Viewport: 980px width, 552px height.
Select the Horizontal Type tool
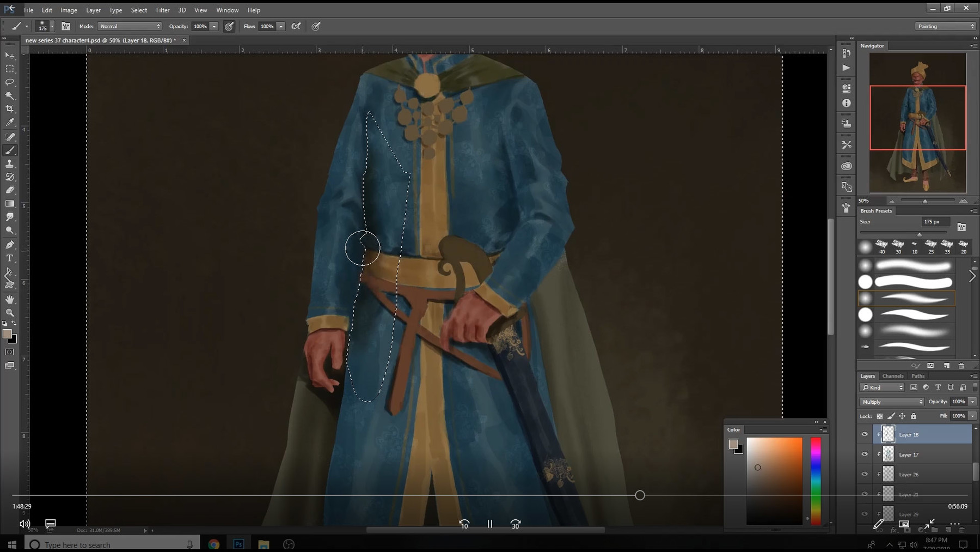point(10,257)
